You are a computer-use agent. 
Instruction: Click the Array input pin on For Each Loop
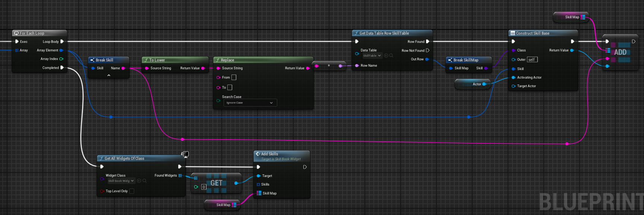(17, 50)
